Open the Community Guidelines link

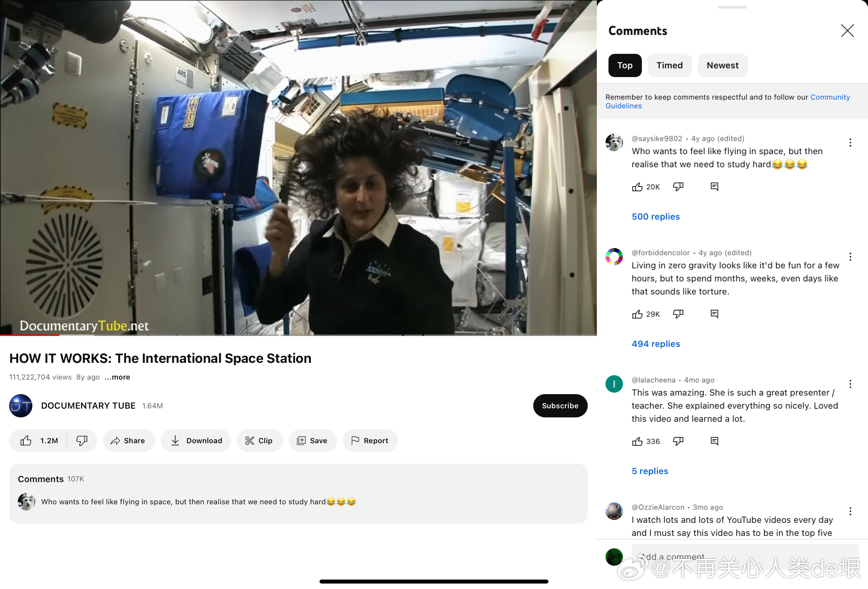click(x=829, y=97)
